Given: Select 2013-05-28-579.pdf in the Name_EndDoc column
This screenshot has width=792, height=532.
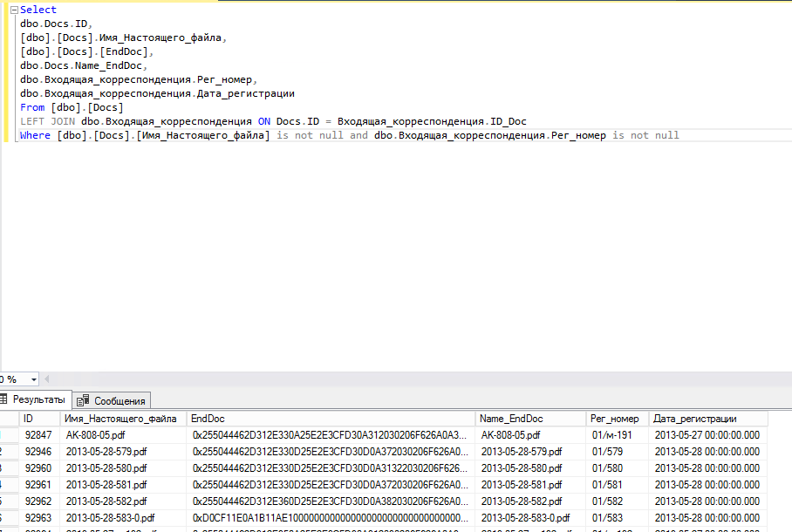Looking at the screenshot, I should [x=530, y=452].
